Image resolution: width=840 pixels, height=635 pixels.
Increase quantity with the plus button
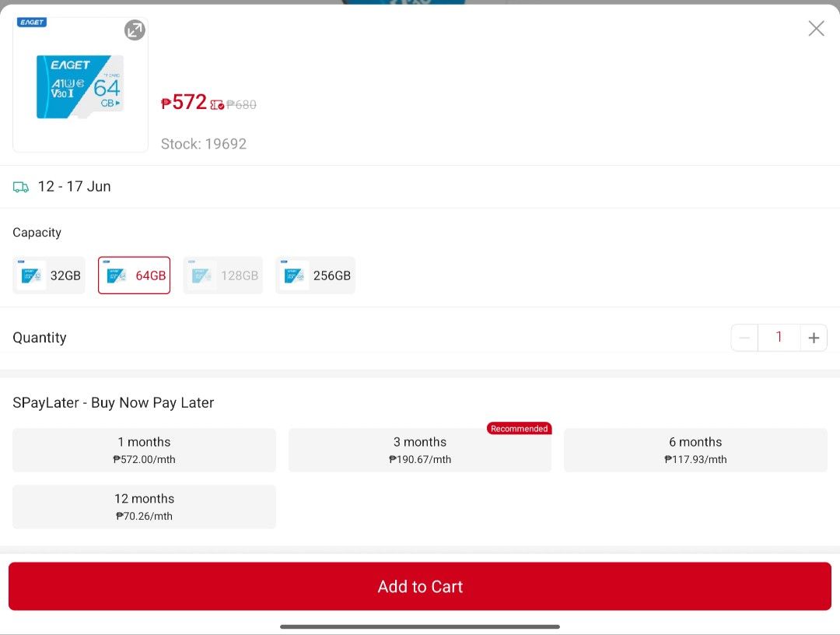pos(814,338)
